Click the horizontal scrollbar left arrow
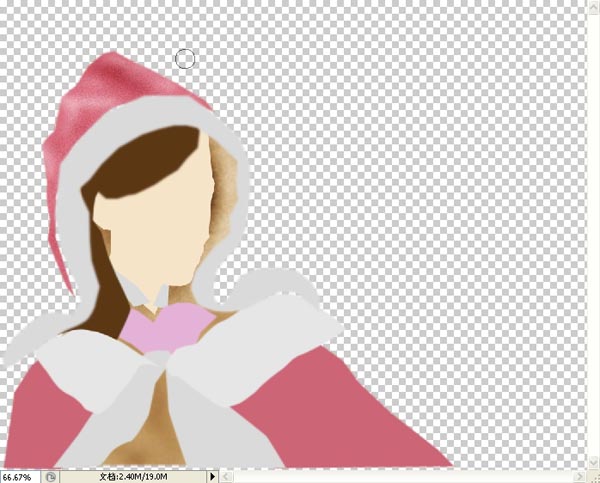600x483 pixels. point(226,477)
